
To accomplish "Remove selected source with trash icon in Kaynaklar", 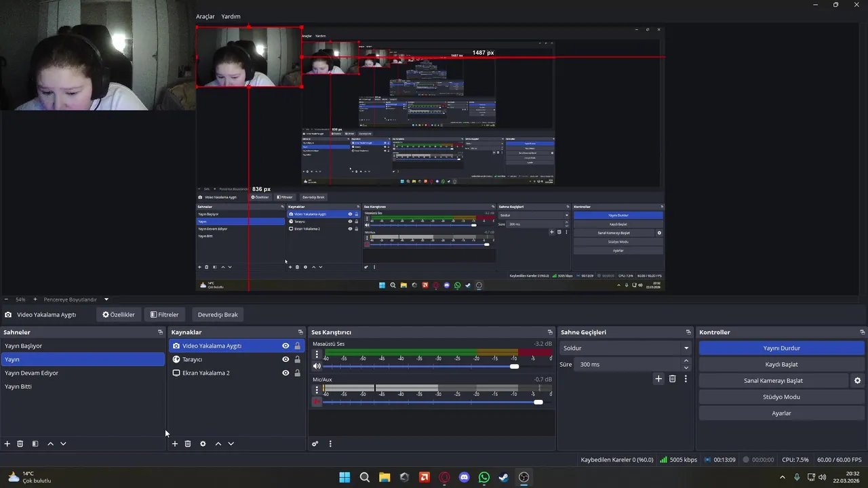I will coord(188,444).
